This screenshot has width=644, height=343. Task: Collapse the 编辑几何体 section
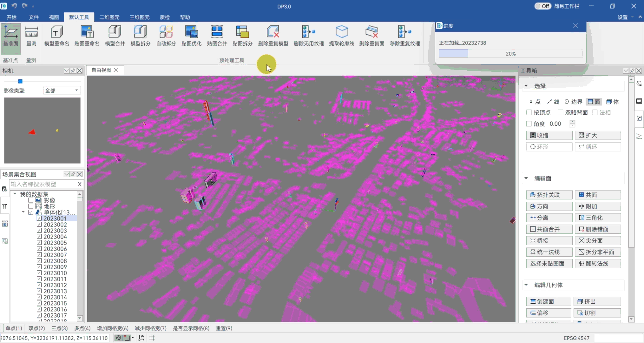click(x=526, y=285)
